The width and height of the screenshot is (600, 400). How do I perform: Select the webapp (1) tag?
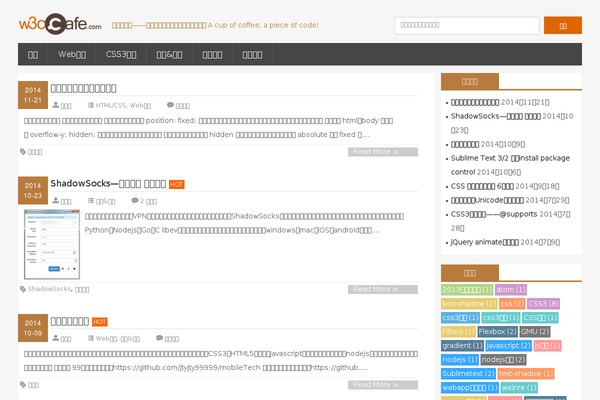[x=470, y=388]
